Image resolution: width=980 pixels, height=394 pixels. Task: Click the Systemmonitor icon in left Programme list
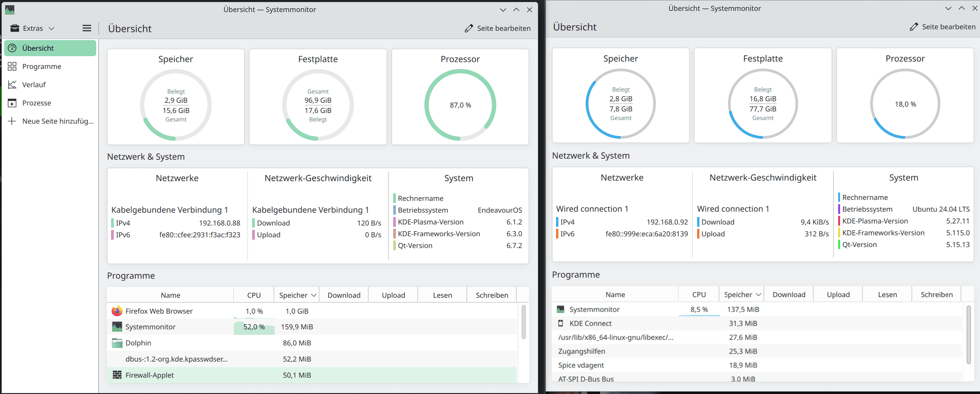pos(117,327)
